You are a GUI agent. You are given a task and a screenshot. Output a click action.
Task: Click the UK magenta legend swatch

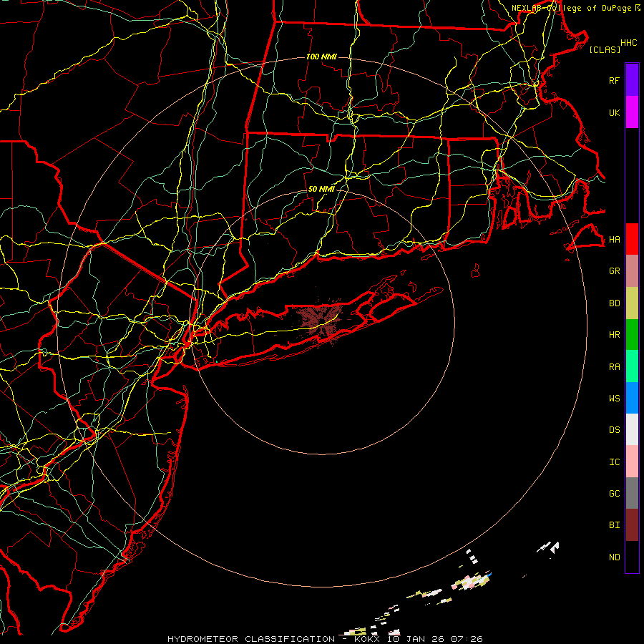pyautogui.click(x=632, y=112)
